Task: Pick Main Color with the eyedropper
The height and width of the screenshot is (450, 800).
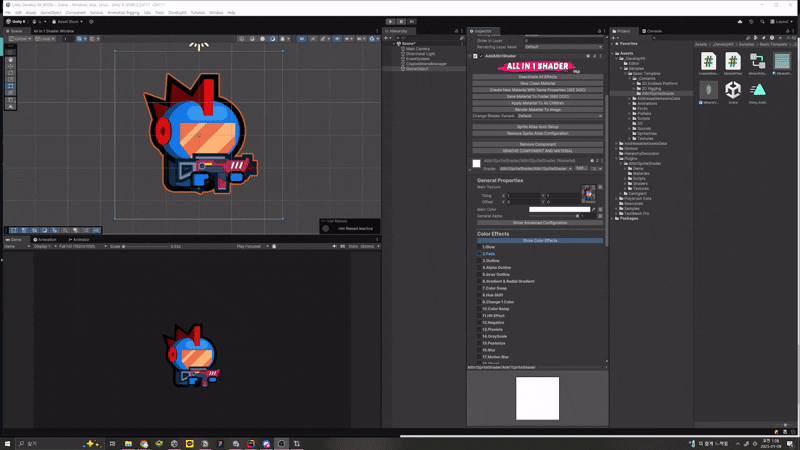Action: point(593,209)
